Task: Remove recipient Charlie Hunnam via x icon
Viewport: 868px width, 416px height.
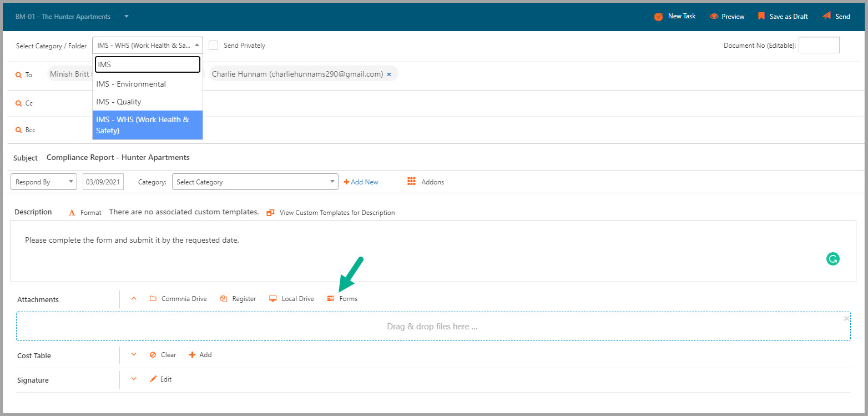Action: point(389,74)
